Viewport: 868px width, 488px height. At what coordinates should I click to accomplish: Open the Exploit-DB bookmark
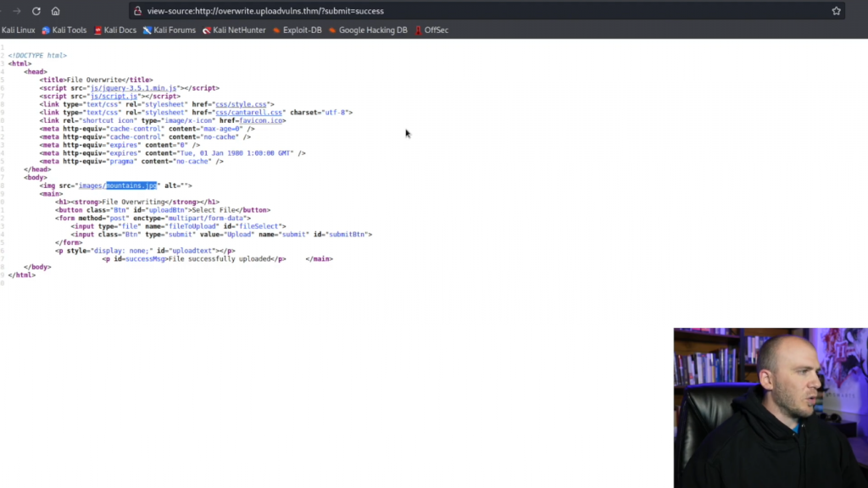pyautogui.click(x=298, y=30)
